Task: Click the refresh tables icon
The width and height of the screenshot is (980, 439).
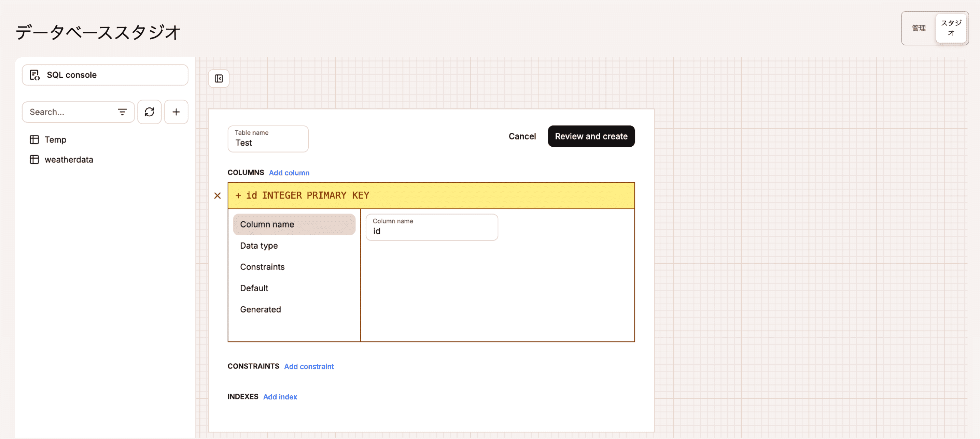Action: point(149,112)
